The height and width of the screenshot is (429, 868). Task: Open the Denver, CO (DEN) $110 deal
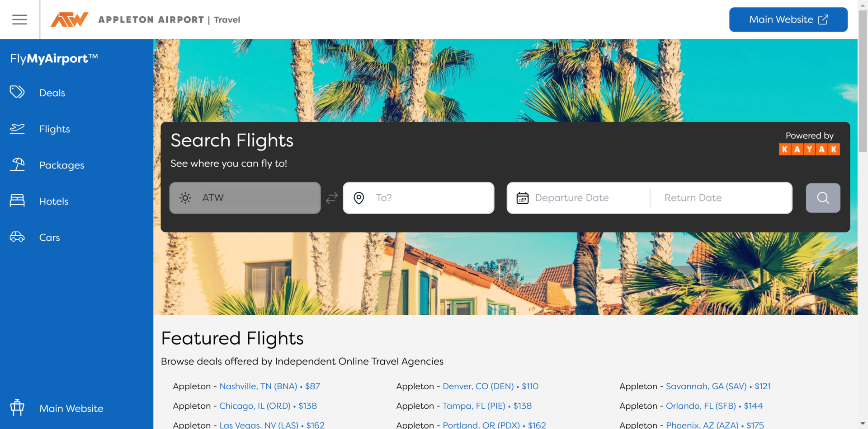(x=478, y=386)
